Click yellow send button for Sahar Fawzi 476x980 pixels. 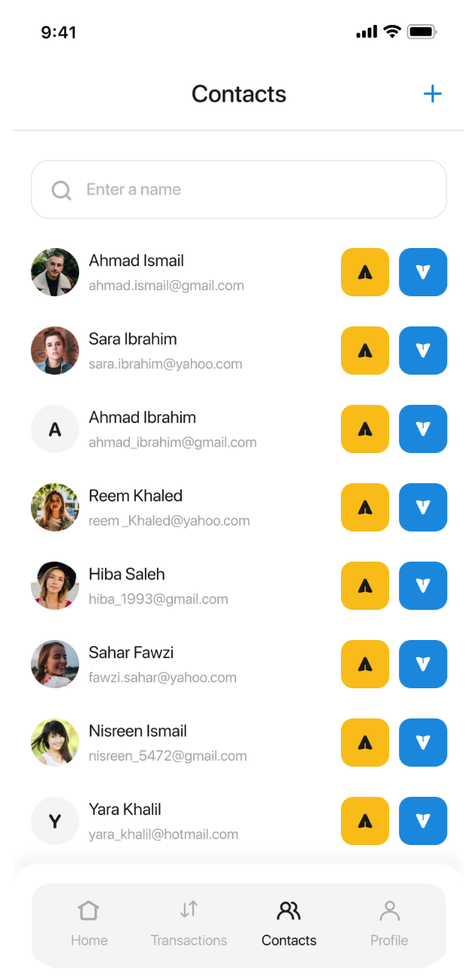point(365,664)
